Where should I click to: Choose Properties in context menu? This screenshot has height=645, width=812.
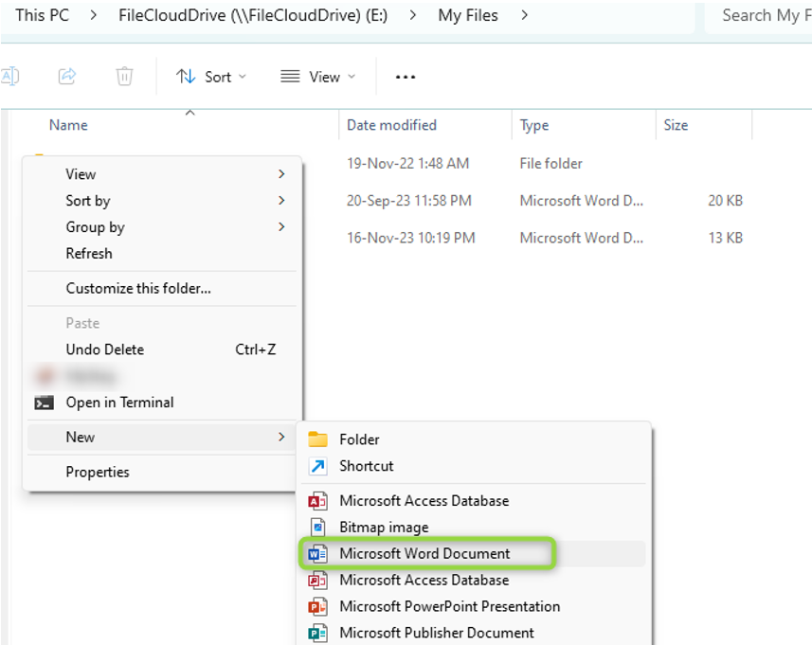click(162, 472)
